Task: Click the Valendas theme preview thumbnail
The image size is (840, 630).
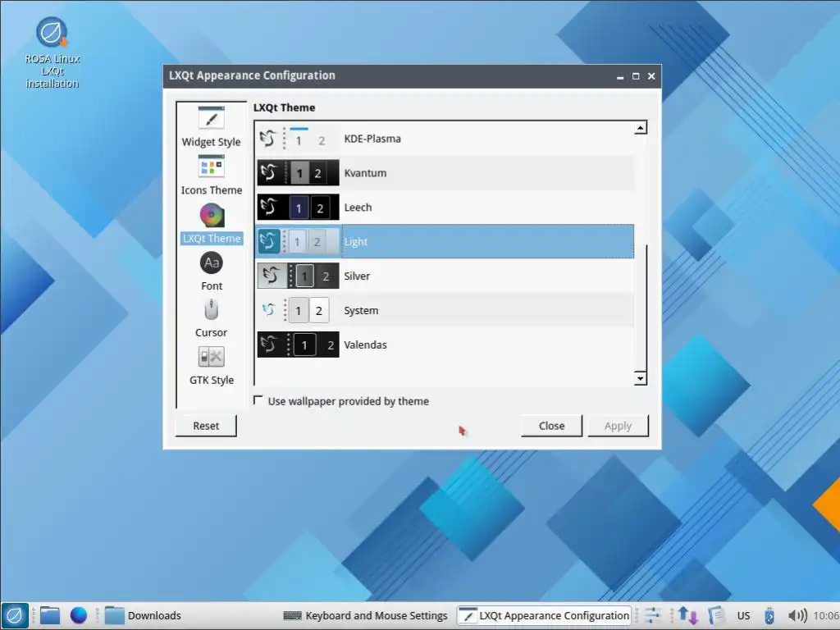Action: point(298,345)
